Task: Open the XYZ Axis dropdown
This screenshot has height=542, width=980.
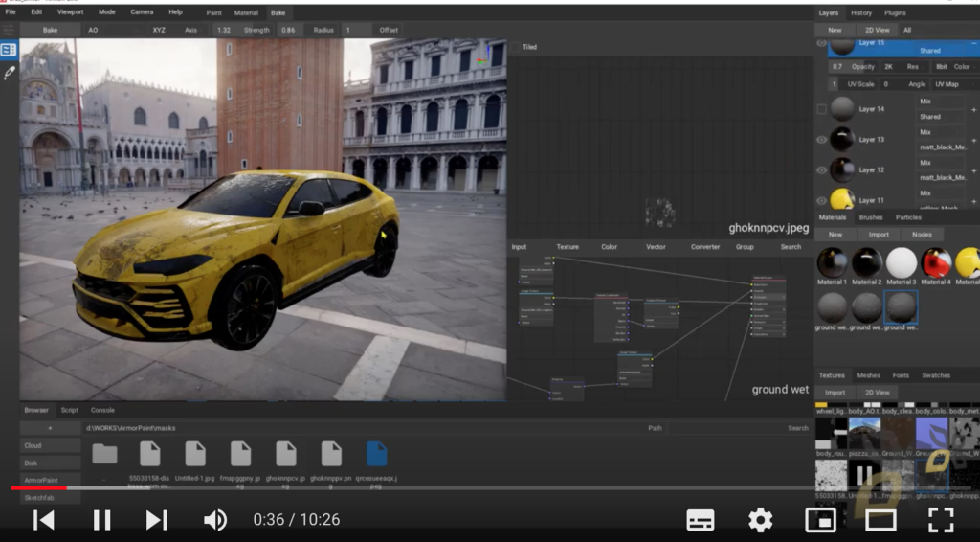Action: 178,30
